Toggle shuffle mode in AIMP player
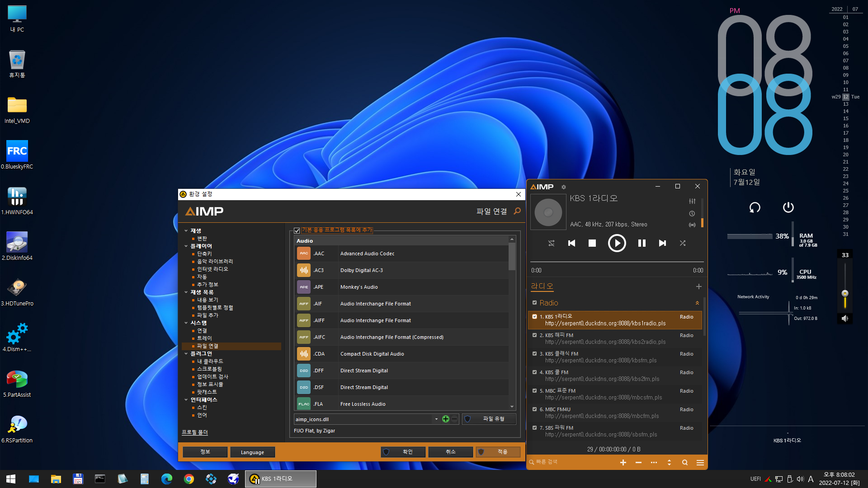The image size is (868, 488). coord(683,243)
